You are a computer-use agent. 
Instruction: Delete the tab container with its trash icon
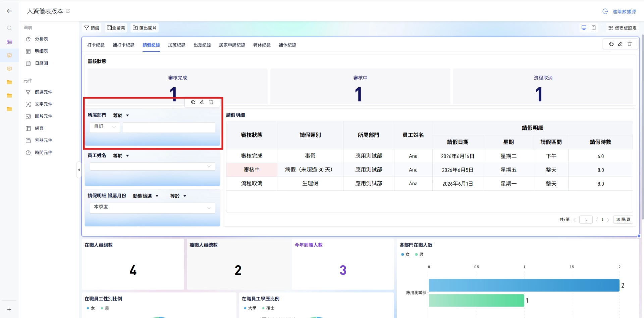(x=630, y=44)
